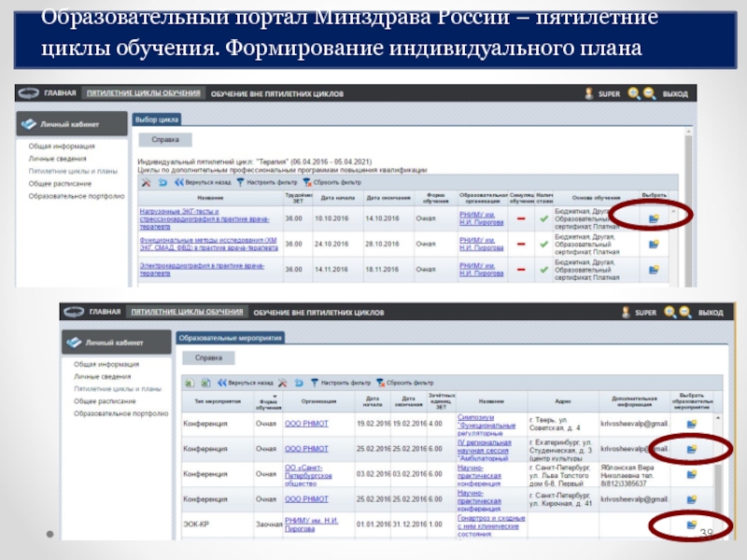Viewport: 747px width, 560px height.
Task: Click select icon for Электрокардиография cycle row
Action: click(655, 268)
